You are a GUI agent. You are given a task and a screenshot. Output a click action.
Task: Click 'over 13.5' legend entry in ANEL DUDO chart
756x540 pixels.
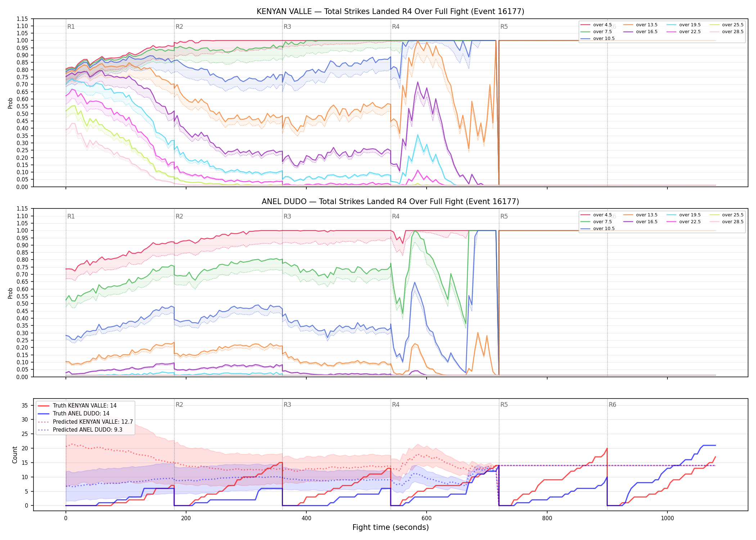coord(640,215)
